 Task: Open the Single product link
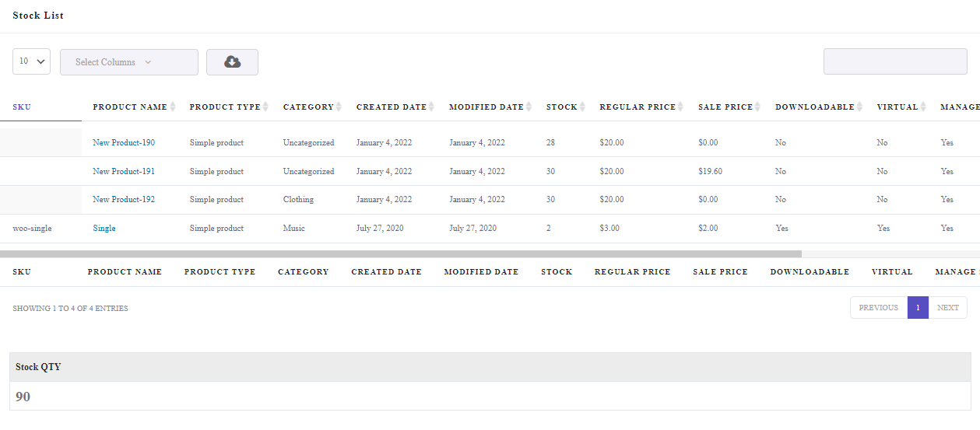tap(104, 228)
